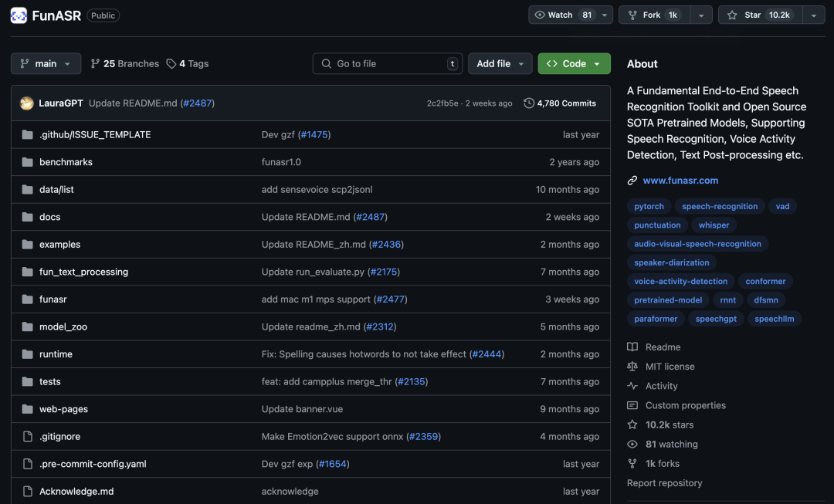Click the fork icon next to 1k forks
This screenshot has width=834, height=504.
click(632, 464)
